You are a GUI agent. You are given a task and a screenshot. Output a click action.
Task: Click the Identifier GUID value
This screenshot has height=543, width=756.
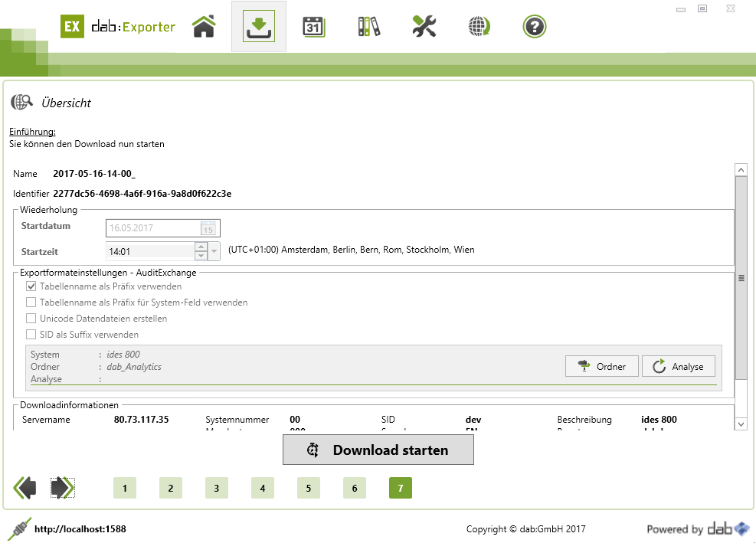[142, 193]
